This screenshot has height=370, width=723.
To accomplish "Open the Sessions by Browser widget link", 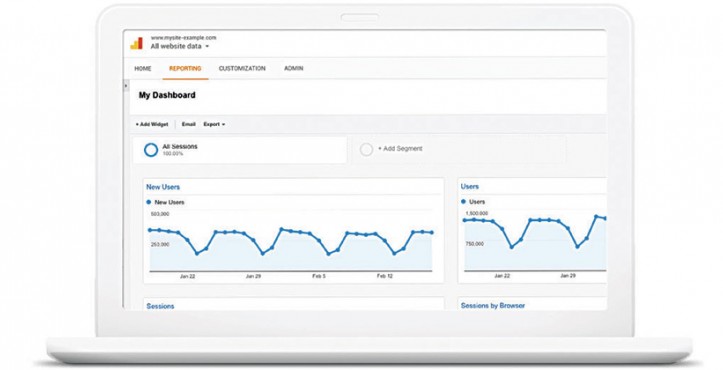I will [x=493, y=305].
